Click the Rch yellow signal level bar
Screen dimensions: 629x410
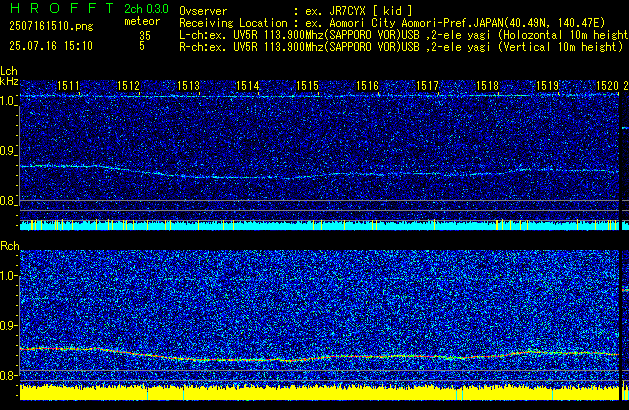click(x=319, y=392)
